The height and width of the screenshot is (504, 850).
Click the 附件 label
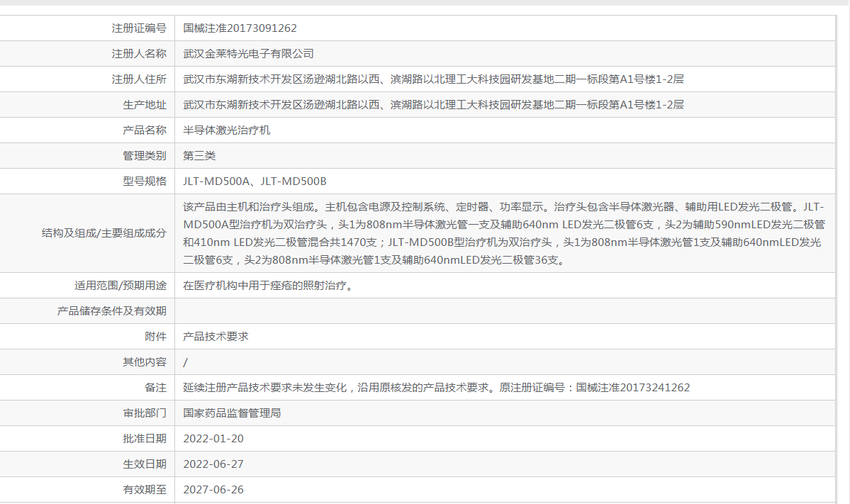coord(155,336)
